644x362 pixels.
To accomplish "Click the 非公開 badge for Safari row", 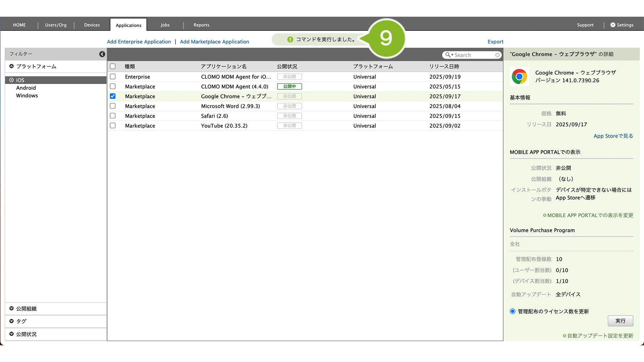I will [289, 116].
